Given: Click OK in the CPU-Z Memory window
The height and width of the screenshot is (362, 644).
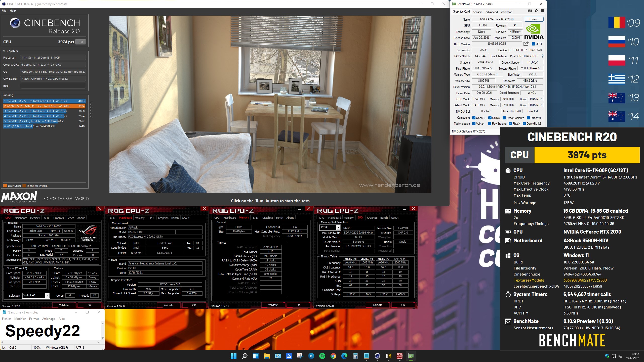Looking at the screenshot, I should [x=298, y=305].
